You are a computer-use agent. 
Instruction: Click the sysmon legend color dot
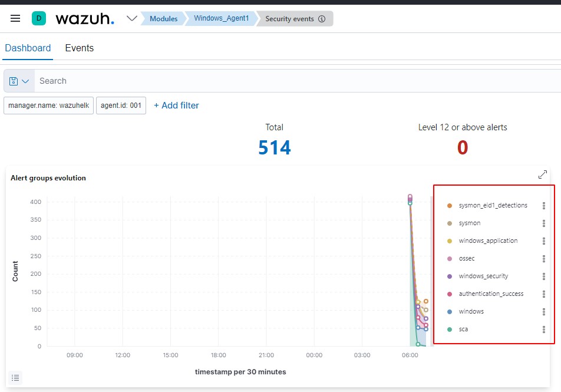pyautogui.click(x=450, y=223)
